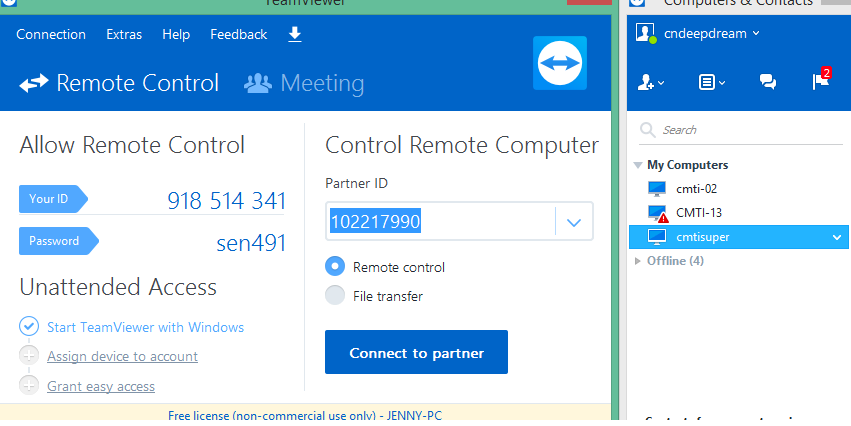The height and width of the screenshot is (426, 851).
Task: Open the chat bubbles icon
Action: coord(767,82)
